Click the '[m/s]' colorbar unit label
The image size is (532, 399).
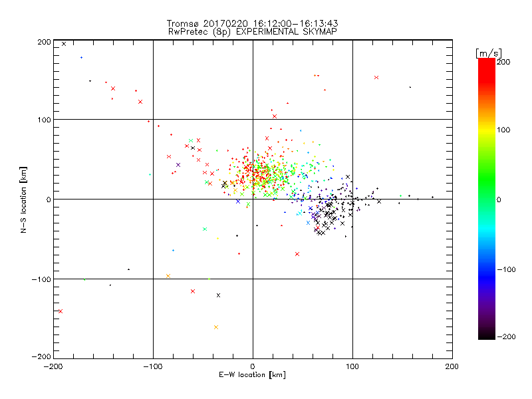click(x=488, y=53)
